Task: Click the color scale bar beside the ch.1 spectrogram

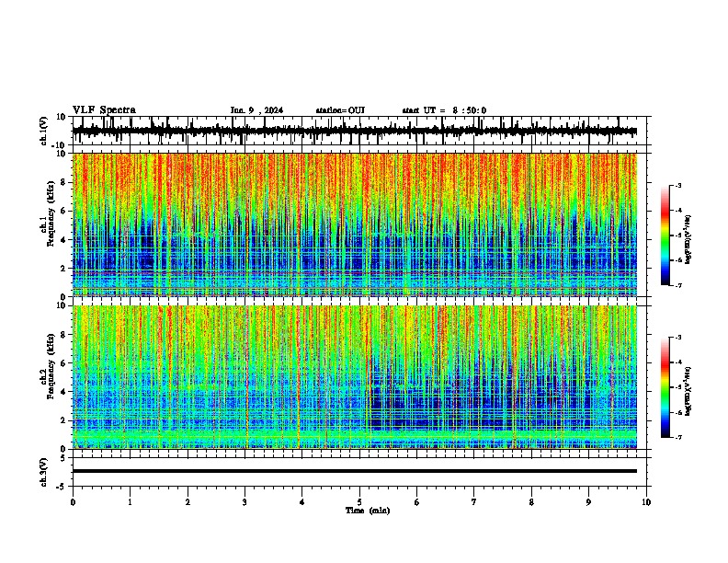Action: click(665, 236)
